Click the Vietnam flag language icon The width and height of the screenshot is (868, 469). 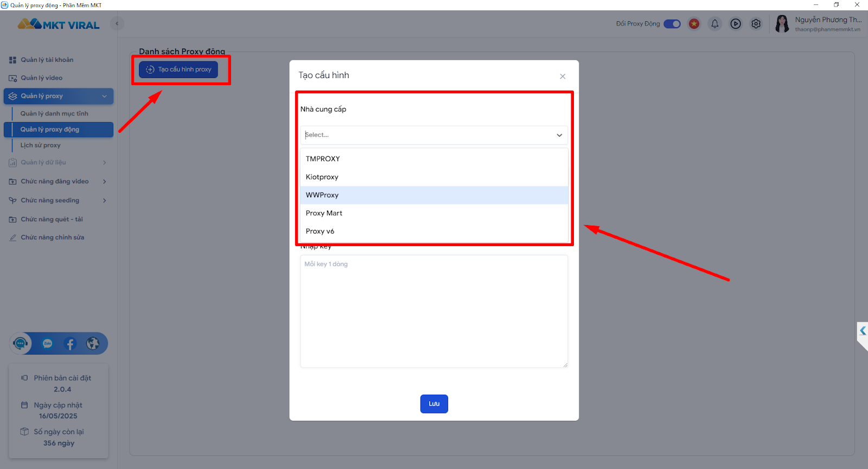(x=694, y=24)
